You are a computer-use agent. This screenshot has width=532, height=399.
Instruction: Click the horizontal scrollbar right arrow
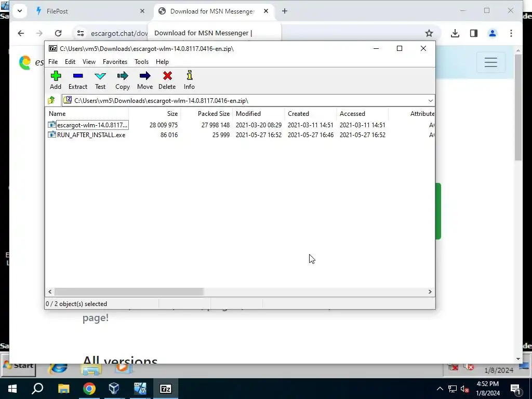click(x=430, y=292)
